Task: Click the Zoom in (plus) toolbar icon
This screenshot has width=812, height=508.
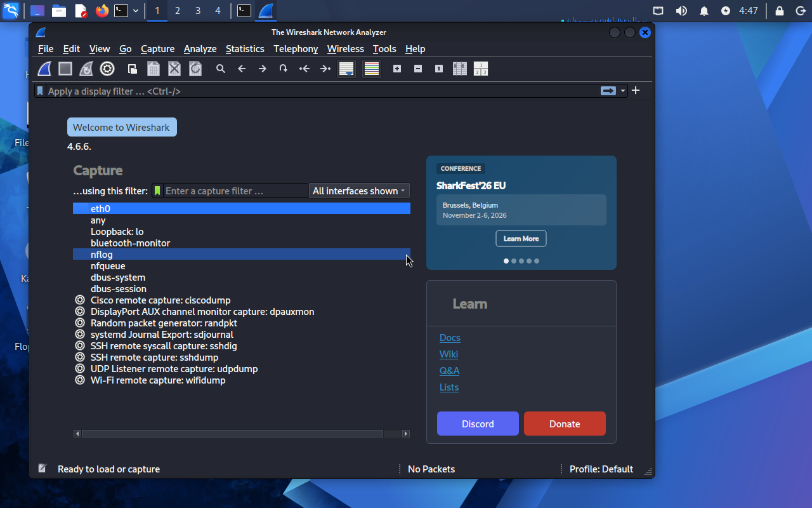Action: (x=397, y=69)
